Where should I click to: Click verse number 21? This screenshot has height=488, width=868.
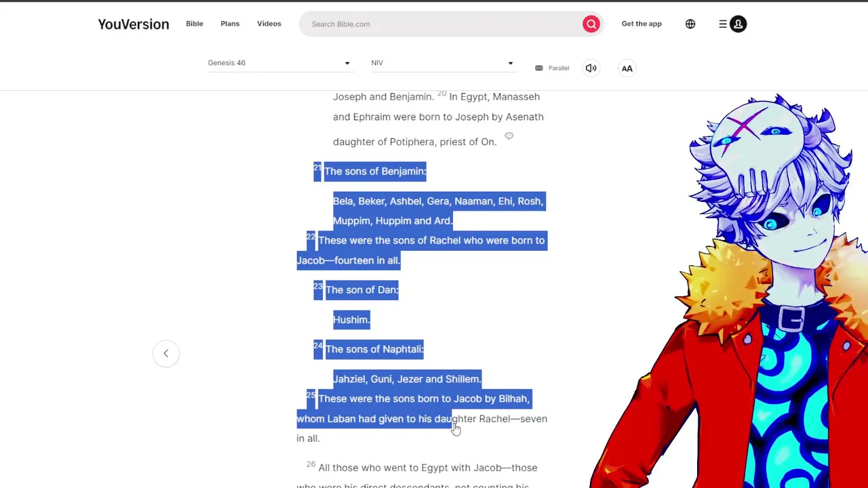(x=317, y=168)
